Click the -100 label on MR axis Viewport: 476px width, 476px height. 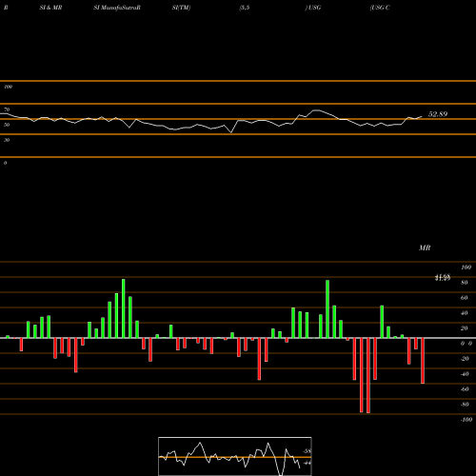point(466,420)
